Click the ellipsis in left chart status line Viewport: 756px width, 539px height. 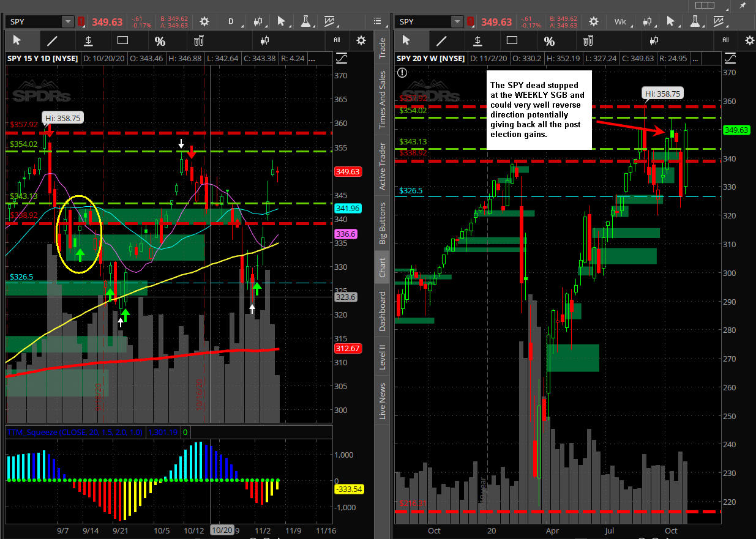[x=310, y=59]
